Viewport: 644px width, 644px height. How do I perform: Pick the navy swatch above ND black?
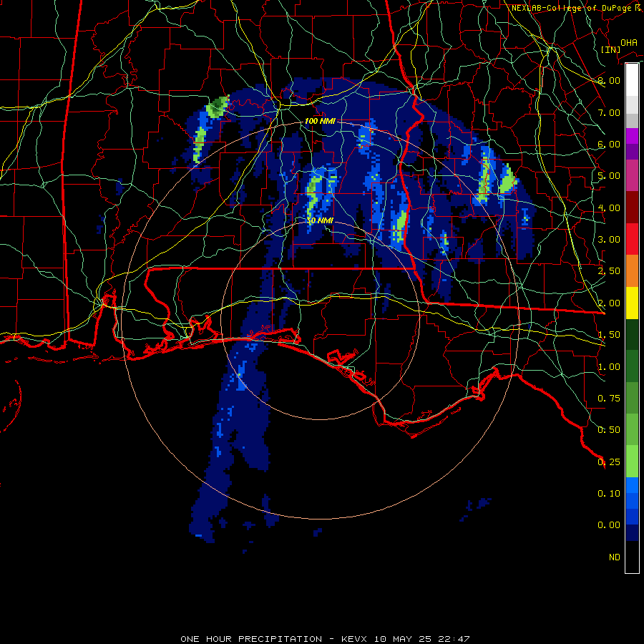[632, 532]
